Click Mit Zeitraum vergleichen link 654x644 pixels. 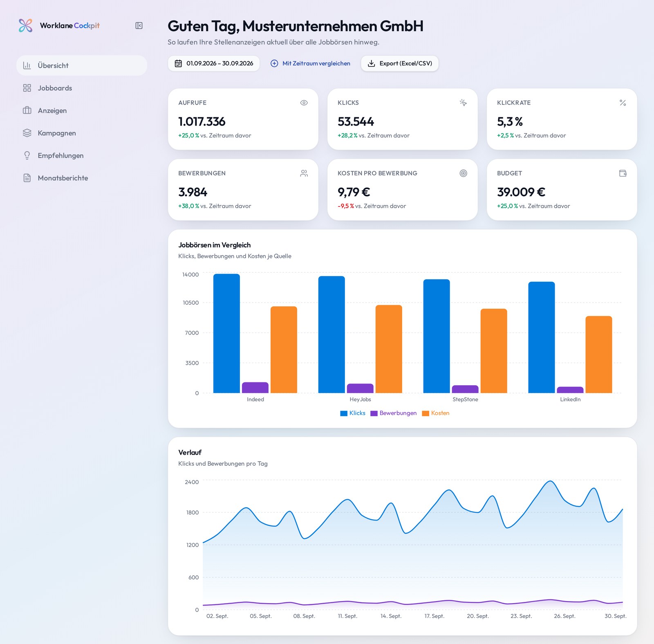pyautogui.click(x=310, y=63)
